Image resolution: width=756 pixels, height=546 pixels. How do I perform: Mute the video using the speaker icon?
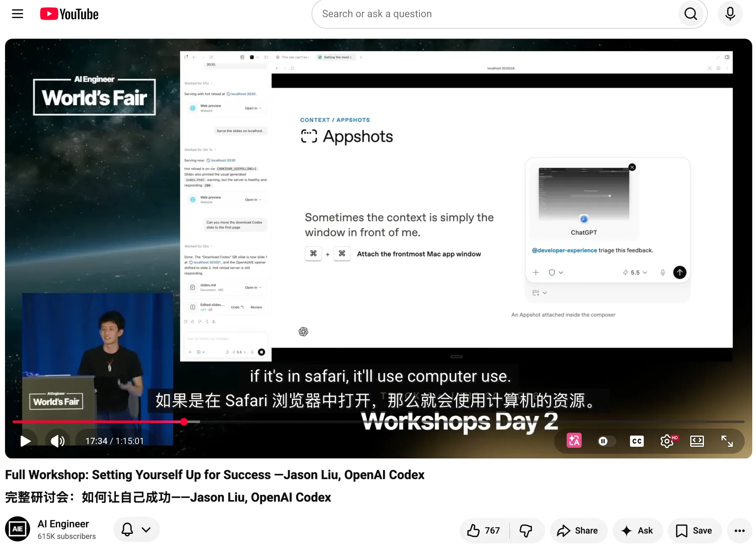(58, 441)
